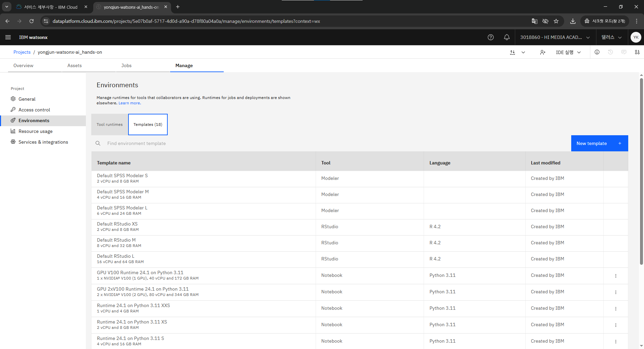Switch to the Tool runtimes tab
Viewport: 644px width, 349px height.
click(x=110, y=124)
